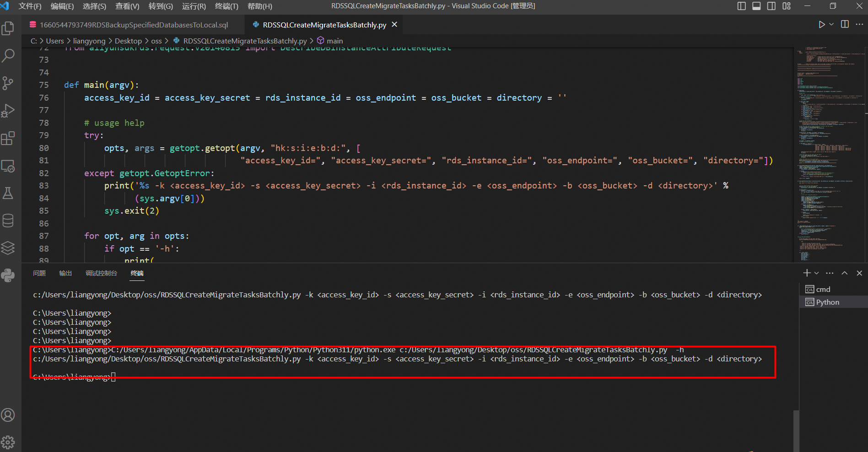The height and width of the screenshot is (452, 868).
Task: Open the Extensions view
Action: click(x=8, y=138)
